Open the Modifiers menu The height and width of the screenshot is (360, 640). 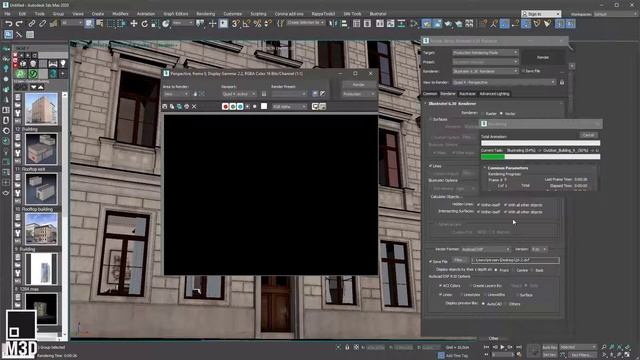pyautogui.click(x=120, y=14)
